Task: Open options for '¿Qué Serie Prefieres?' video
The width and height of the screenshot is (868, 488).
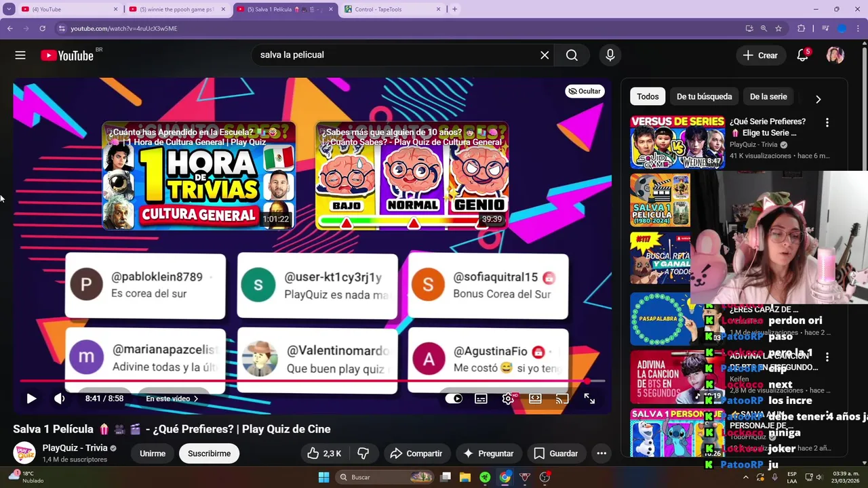Action: pyautogui.click(x=827, y=123)
